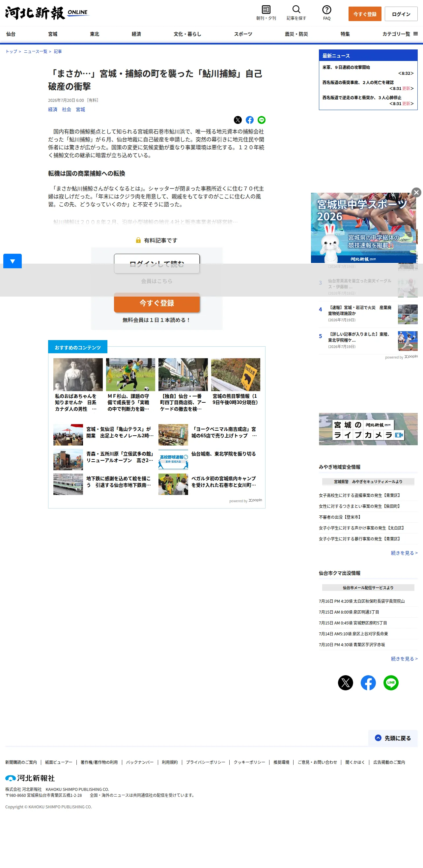Open the クッキーポリシー footer link
The width and height of the screenshot is (423, 868).
click(x=249, y=762)
